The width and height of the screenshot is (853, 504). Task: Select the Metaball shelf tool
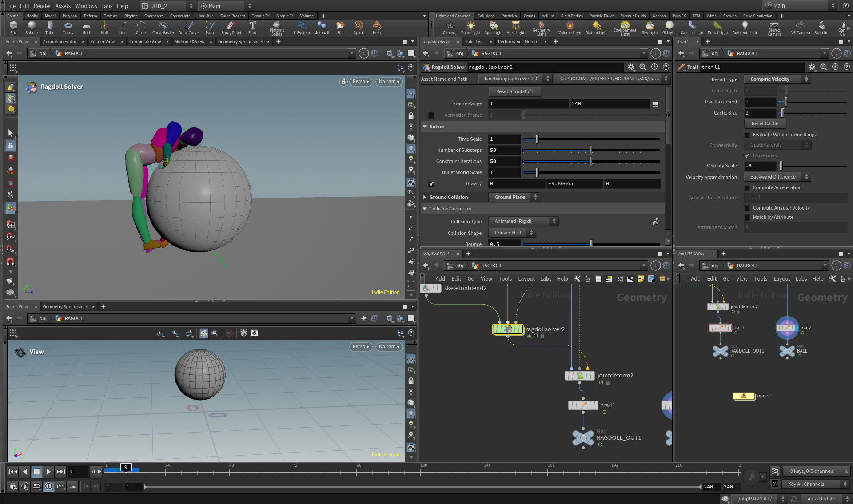tap(322, 28)
